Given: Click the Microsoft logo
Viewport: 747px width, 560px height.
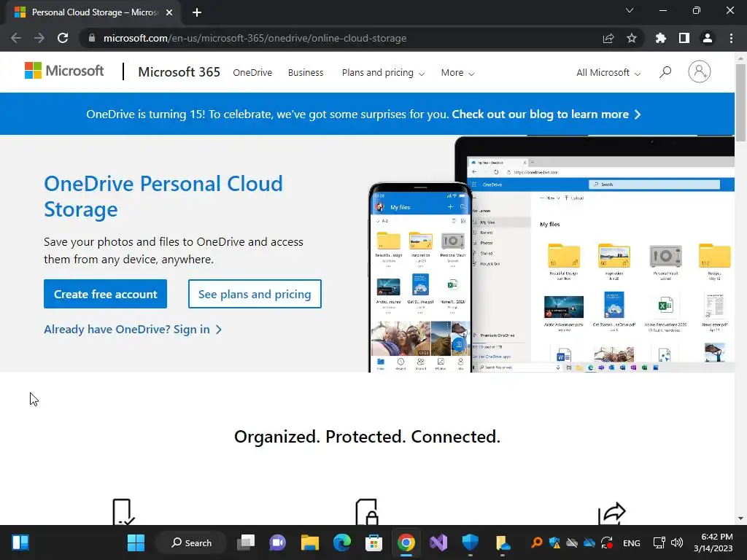Looking at the screenshot, I should coord(64,71).
